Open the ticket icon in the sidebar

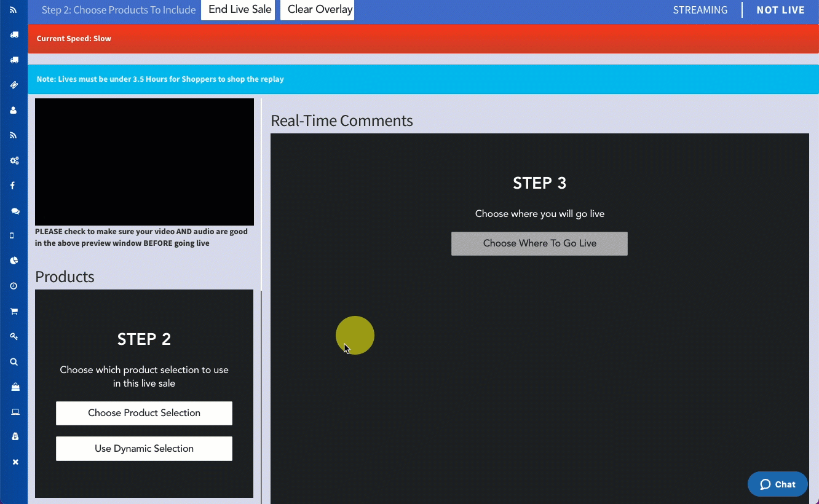point(14,85)
